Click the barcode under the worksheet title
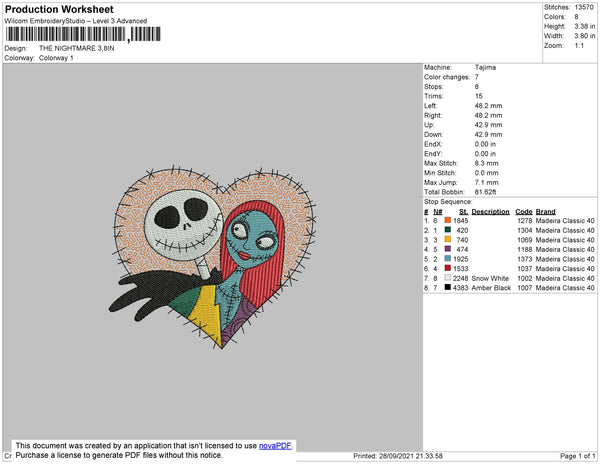The height and width of the screenshot is (464, 600). pos(83,34)
